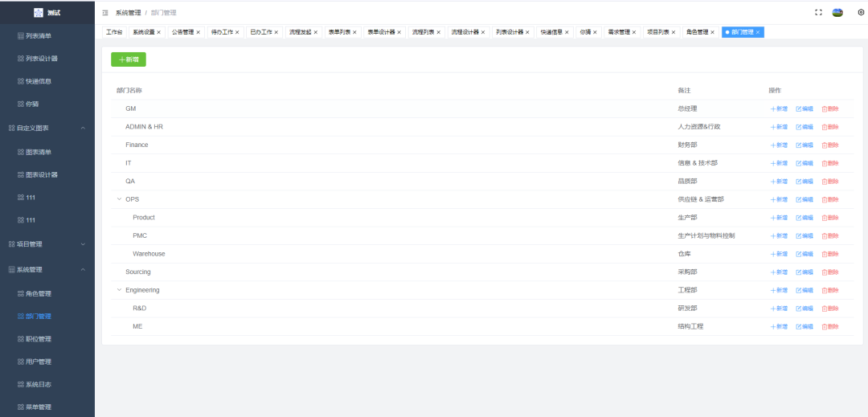Open the user avatar menu
The image size is (868, 417).
click(x=837, y=13)
